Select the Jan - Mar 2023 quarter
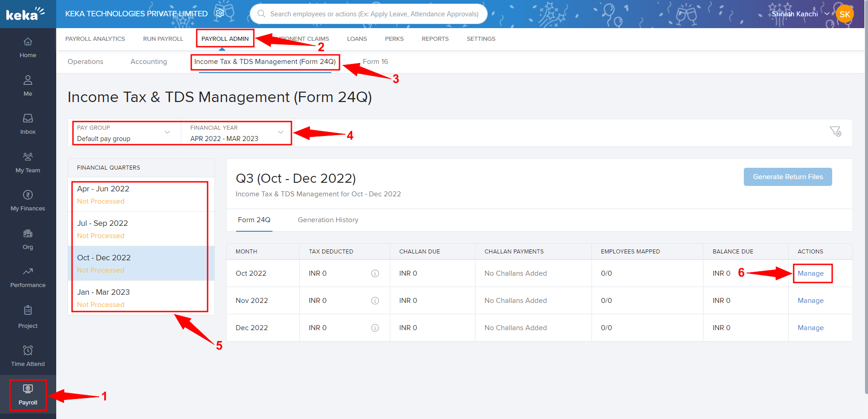The image size is (868, 419). pyautogui.click(x=141, y=298)
